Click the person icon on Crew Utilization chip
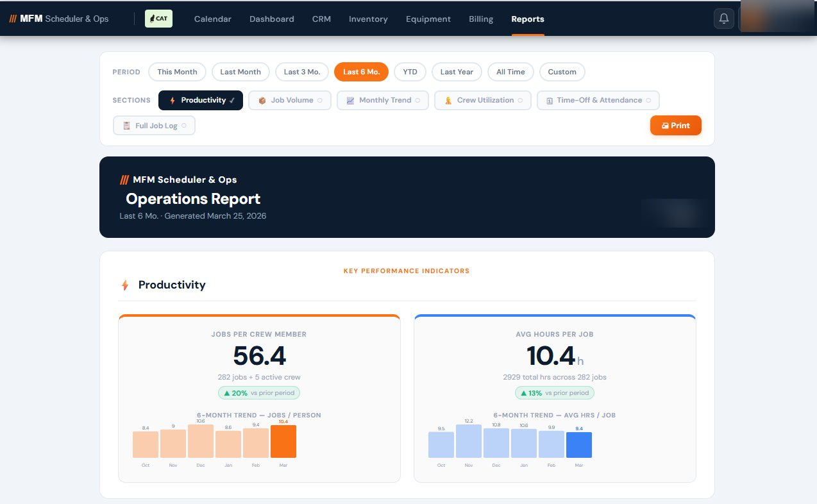This screenshot has height=504, width=817. pyautogui.click(x=448, y=100)
